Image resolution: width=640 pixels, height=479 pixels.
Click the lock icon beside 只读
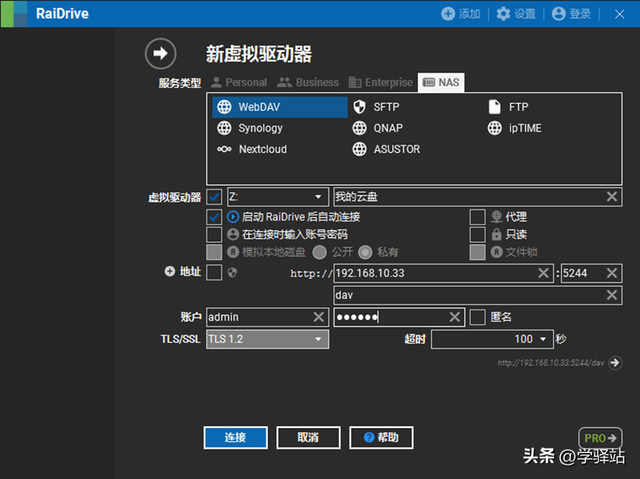pos(496,234)
